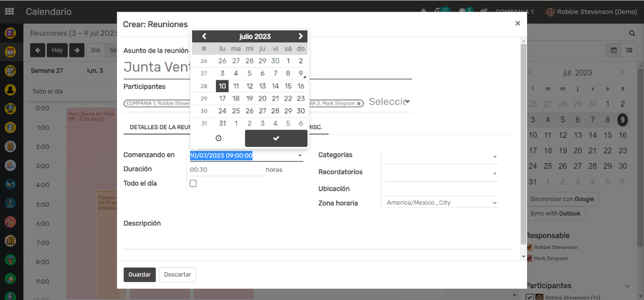The width and height of the screenshot is (644, 300).
Task: Save the meeting with Guardar
Action: pyautogui.click(x=140, y=275)
